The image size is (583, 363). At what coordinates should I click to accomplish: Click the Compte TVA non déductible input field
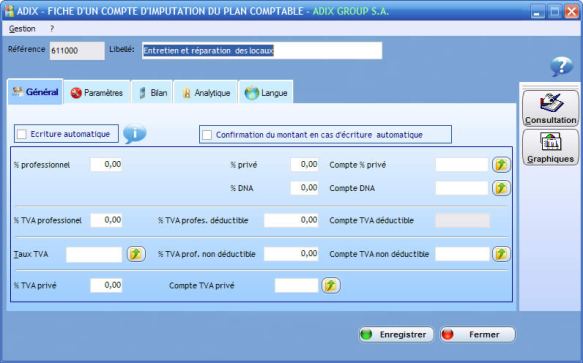pos(462,254)
